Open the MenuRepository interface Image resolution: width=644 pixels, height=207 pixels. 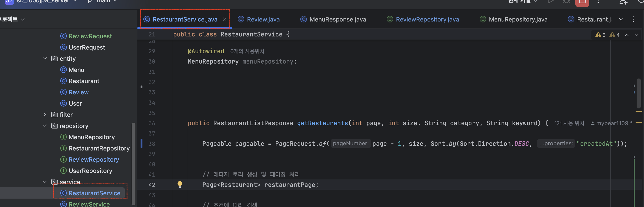[x=92, y=137]
